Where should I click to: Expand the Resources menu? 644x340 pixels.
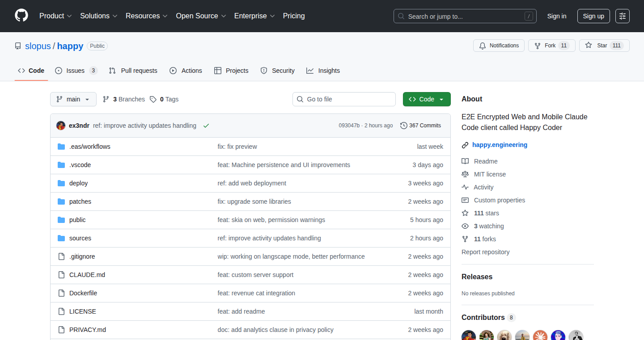(x=147, y=16)
